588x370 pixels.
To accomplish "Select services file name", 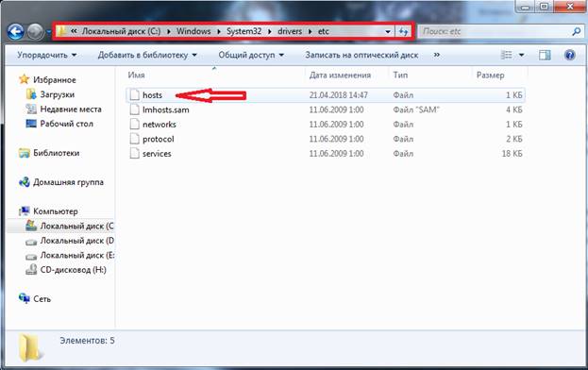I will (x=157, y=154).
